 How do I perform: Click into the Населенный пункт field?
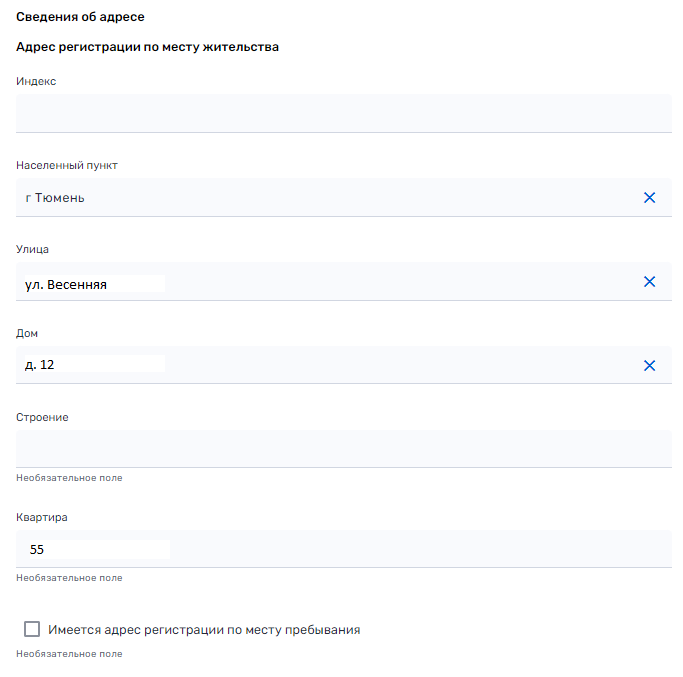[320, 198]
